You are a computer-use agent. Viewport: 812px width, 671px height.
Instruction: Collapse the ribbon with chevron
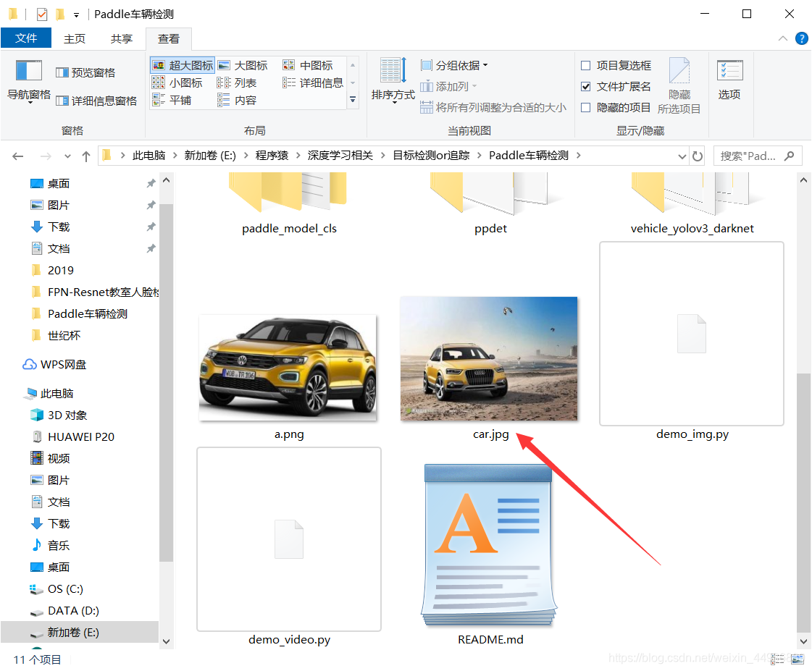(783, 38)
